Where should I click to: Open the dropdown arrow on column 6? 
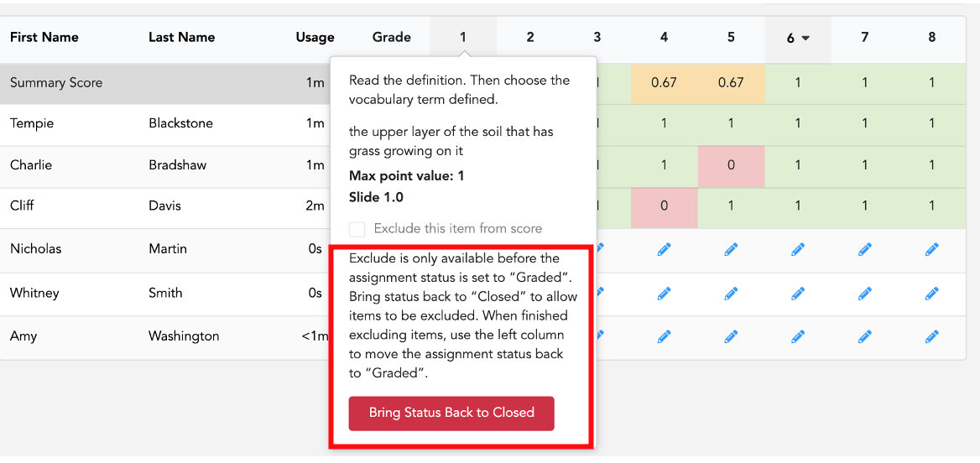click(x=805, y=38)
